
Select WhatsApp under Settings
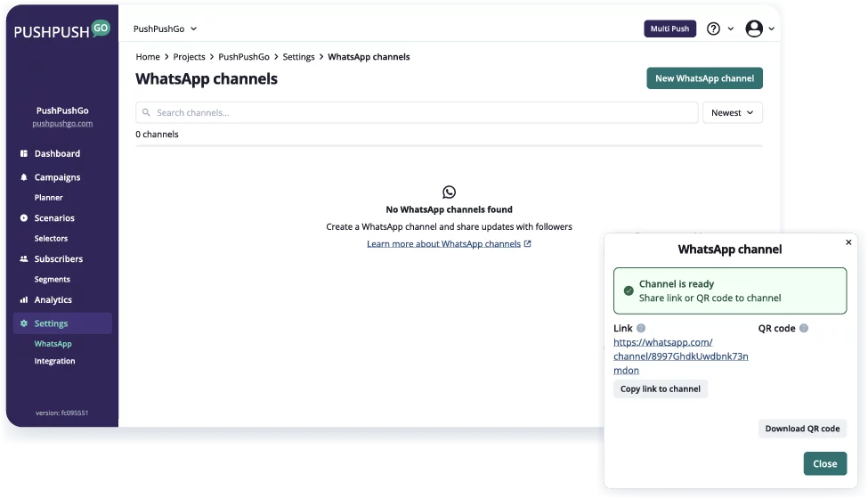tap(53, 344)
